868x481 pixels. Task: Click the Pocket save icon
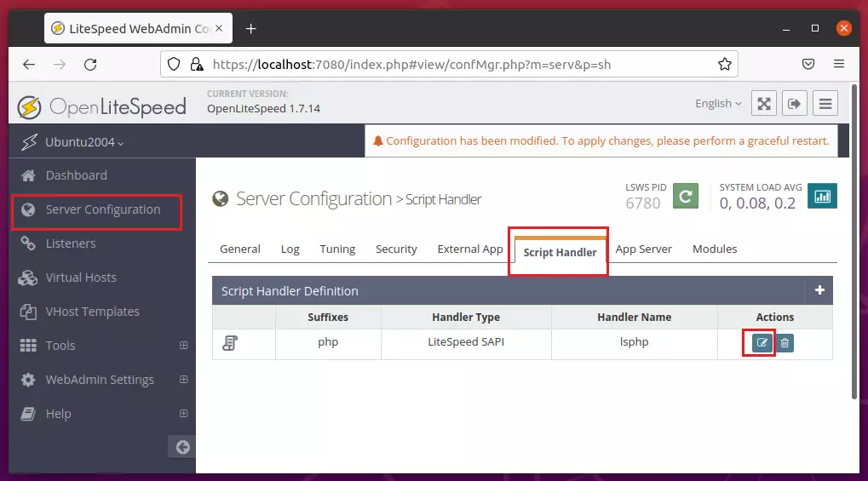click(808, 64)
